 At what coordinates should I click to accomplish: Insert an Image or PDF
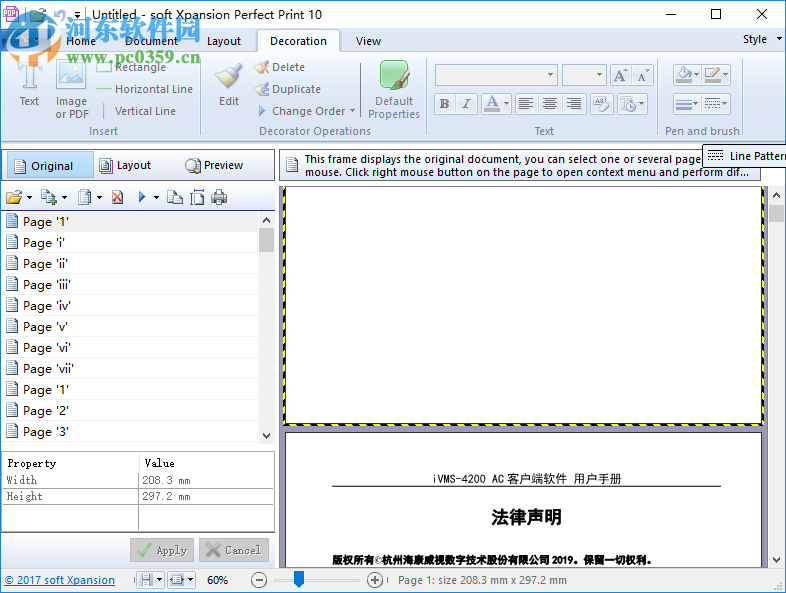click(x=71, y=90)
